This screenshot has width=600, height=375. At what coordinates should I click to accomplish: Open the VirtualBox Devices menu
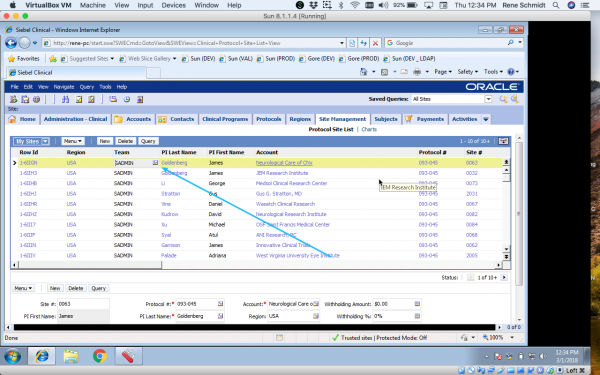point(173,5)
